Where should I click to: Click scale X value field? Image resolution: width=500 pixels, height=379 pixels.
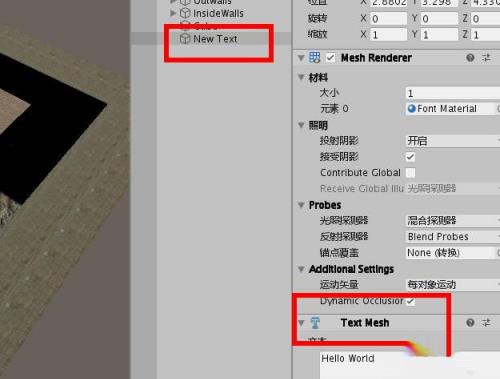point(389,35)
